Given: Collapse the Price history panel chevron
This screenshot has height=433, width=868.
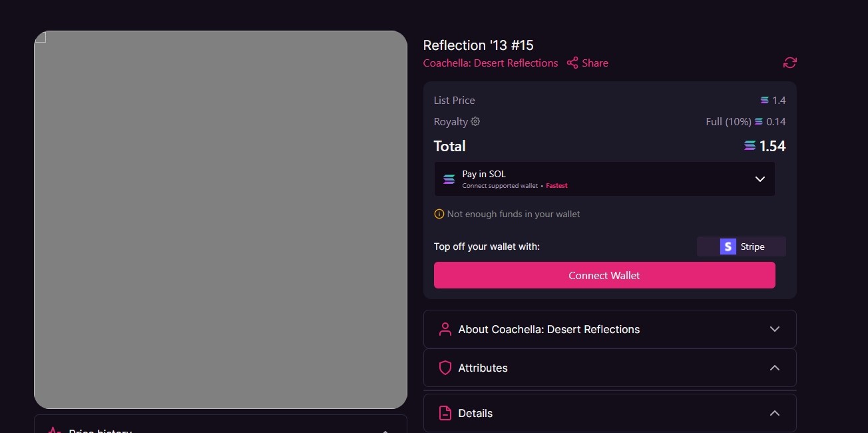Looking at the screenshot, I should 385,431.
